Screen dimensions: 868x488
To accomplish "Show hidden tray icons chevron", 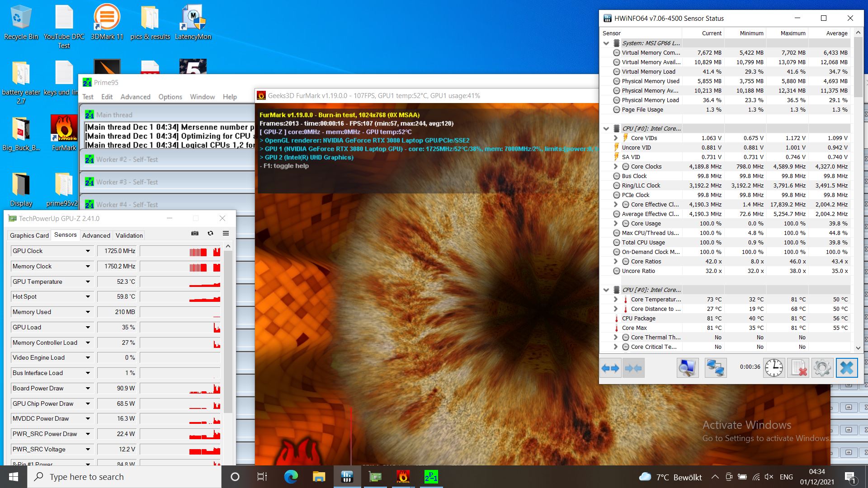I will coord(715,477).
